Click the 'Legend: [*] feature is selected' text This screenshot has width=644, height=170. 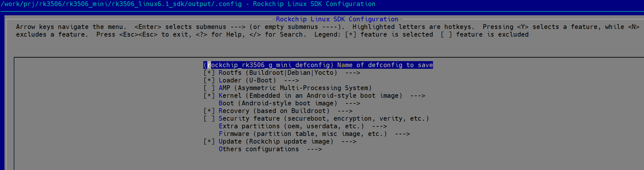pos(374,34)
